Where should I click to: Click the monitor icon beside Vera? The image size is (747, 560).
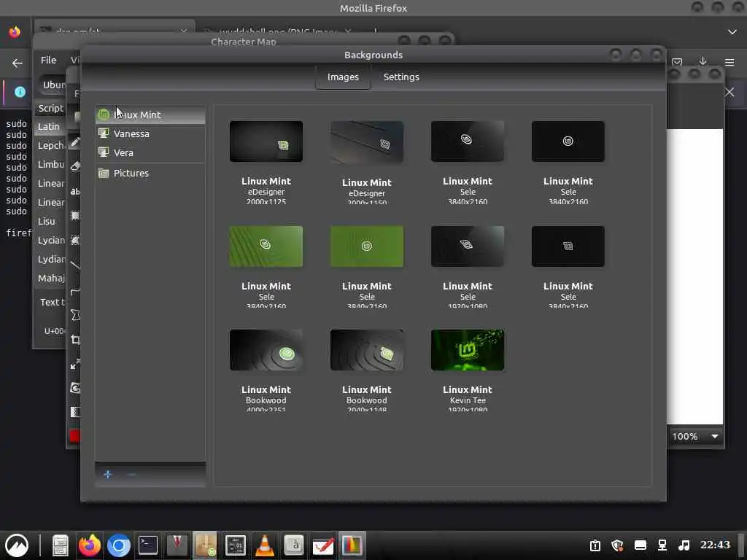(104, 152)
